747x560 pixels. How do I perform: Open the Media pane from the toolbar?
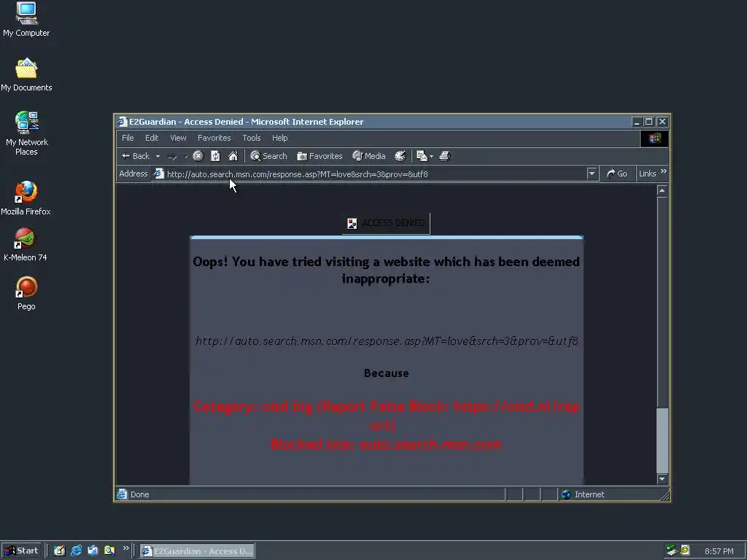click(368, 156)
